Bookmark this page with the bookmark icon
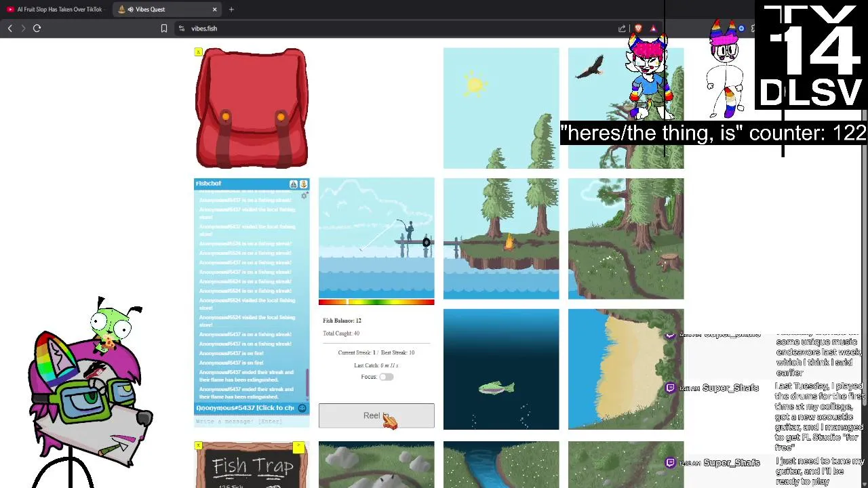The image size is (868, 488). coord(163,28)
